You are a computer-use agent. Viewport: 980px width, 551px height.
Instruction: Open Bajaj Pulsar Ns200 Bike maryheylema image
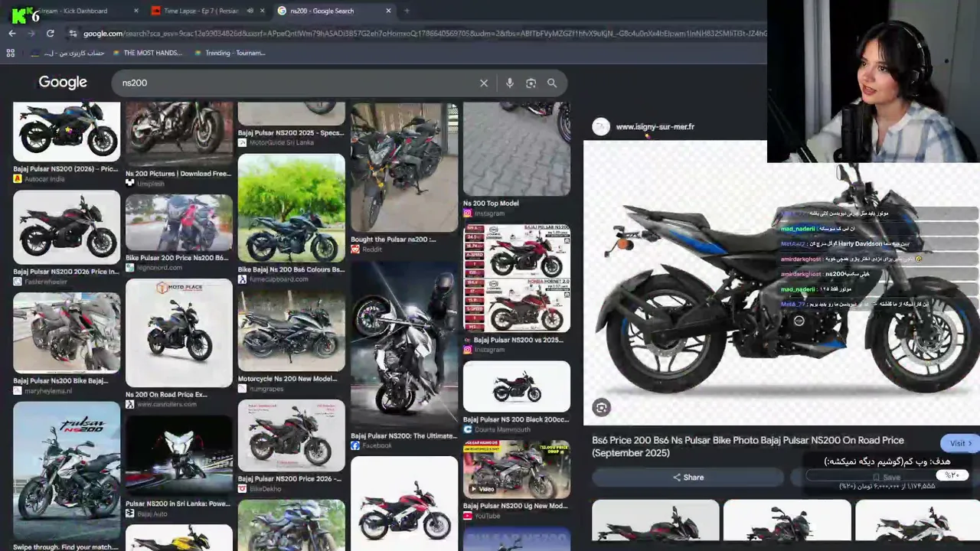click(67, 333)
